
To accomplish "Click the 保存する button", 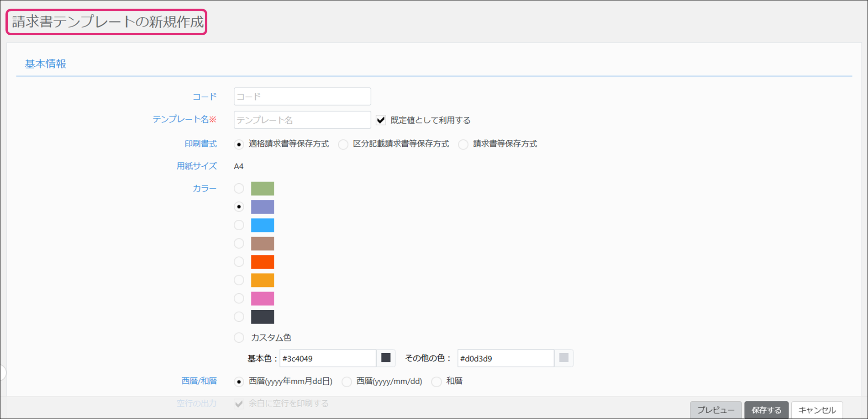I will point(766,410).
